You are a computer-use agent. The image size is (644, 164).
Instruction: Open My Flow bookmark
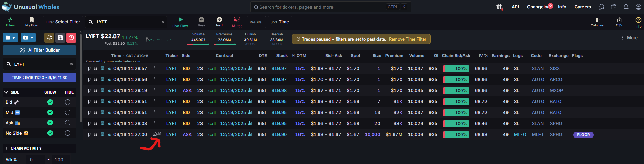pyautogui.click(x=32, y=22)
